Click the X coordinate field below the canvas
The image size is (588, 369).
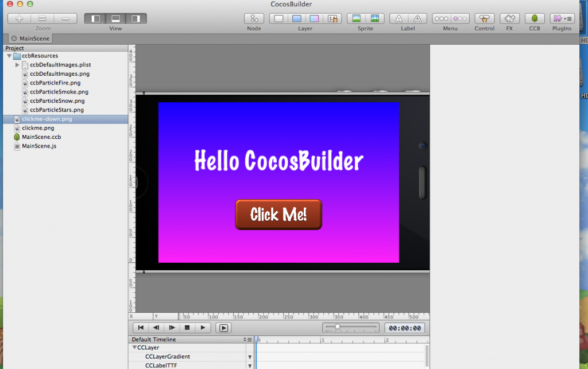[x=141, y=317]
